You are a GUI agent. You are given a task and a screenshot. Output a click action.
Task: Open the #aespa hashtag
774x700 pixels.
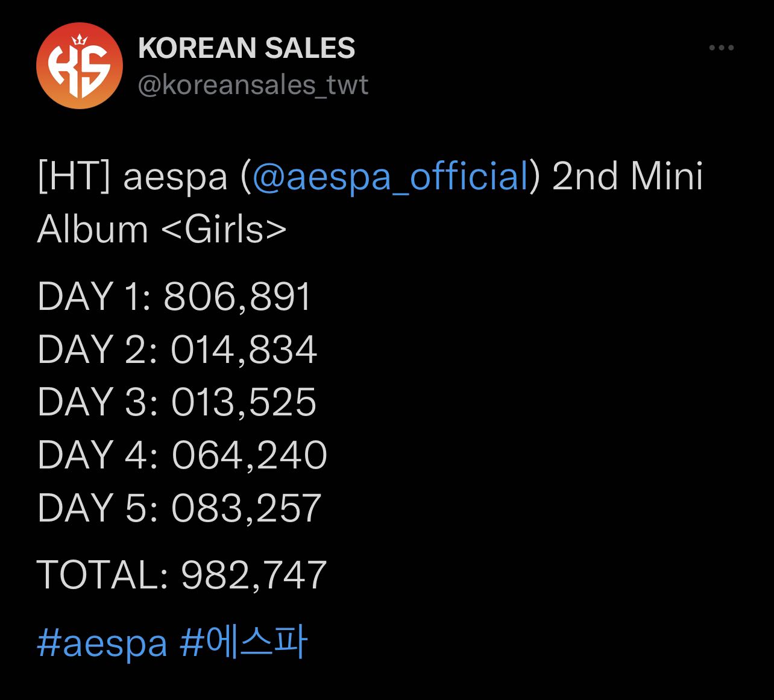pyautogui.click(x=102, y=642)
